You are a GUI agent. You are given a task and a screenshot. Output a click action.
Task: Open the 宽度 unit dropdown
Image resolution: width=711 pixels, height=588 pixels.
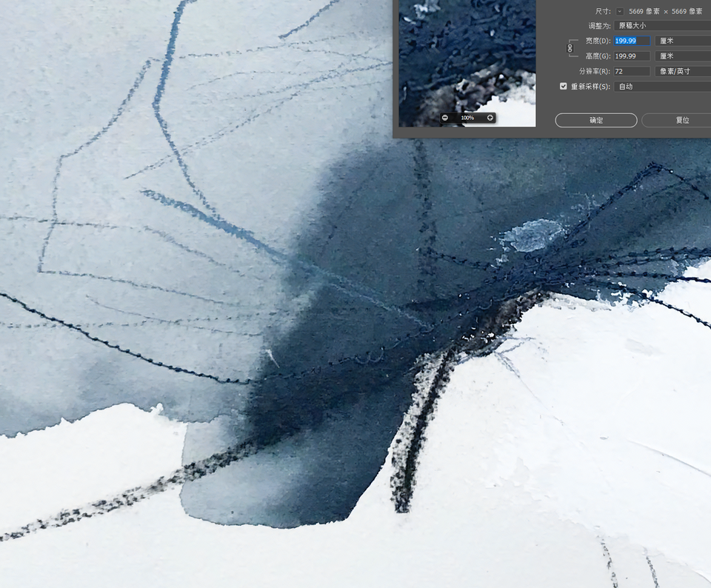pos(683,41)
